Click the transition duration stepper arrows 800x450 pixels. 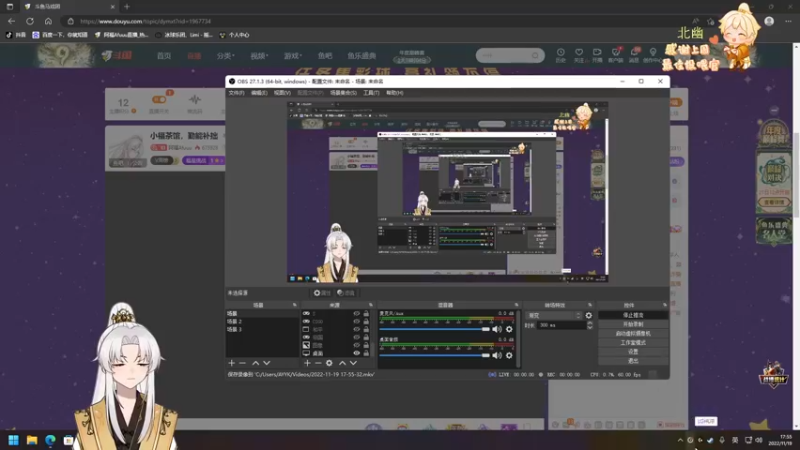point(590,325)
